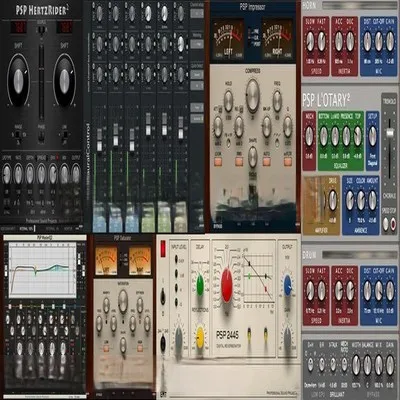The image size is (400, 400).
Task: Click the AMOUNT ambience knob in L'otary
Action: [373, 200]
